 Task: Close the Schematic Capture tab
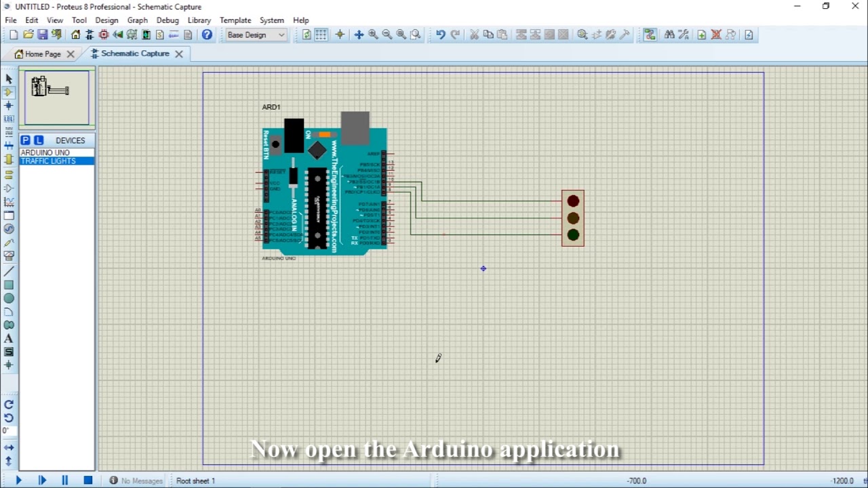[x=179, y=54]
